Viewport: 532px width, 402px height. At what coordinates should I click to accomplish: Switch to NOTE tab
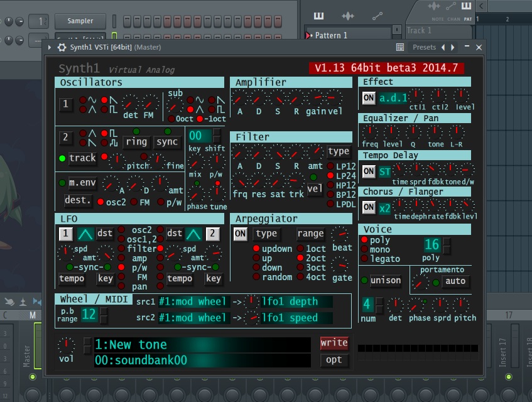click(x=438, y=19)
